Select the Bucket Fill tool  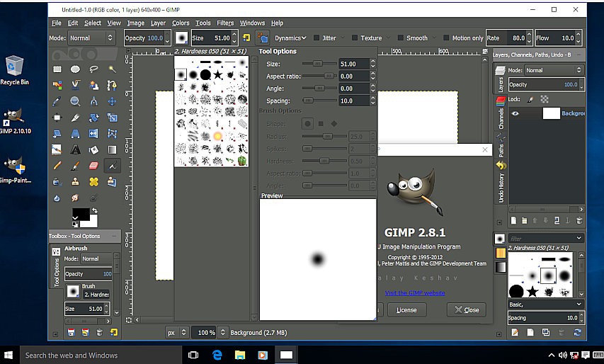[x=93, y=150]
